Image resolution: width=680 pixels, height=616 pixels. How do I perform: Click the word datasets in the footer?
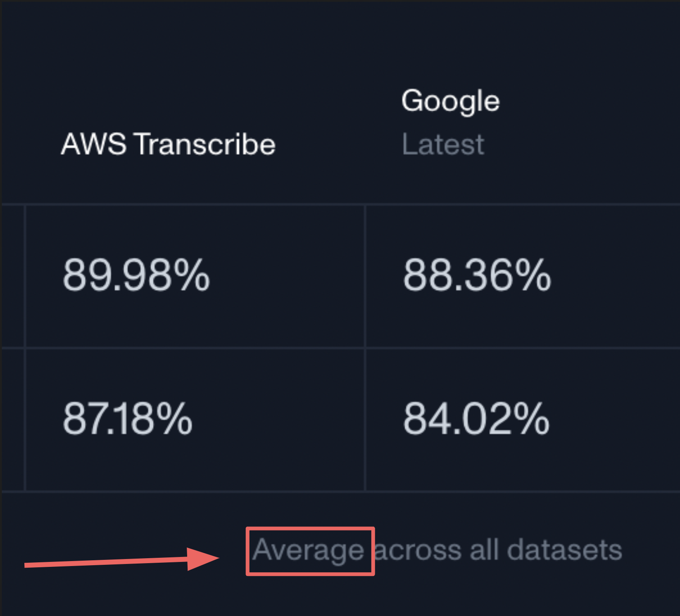point(564,550)
